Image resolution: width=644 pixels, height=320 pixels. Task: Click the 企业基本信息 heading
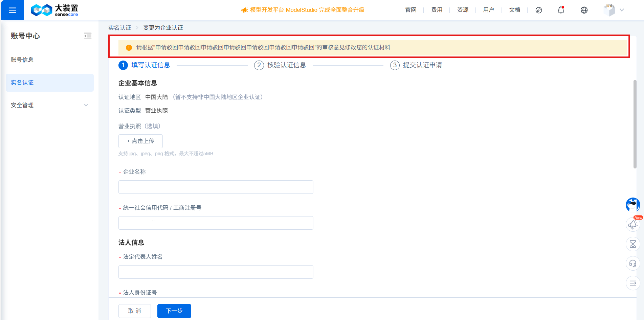pos(138,83)
